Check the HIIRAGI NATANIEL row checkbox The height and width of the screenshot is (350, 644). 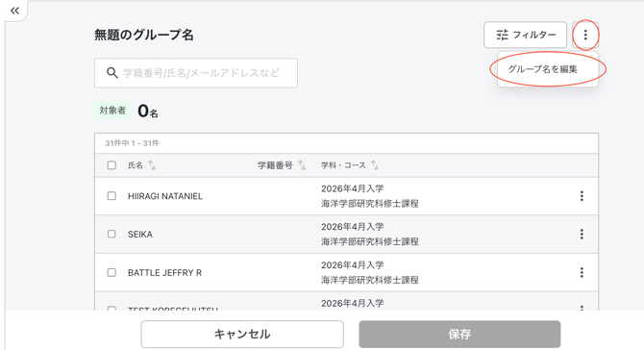pyautogui.click(x=111, y=196)
